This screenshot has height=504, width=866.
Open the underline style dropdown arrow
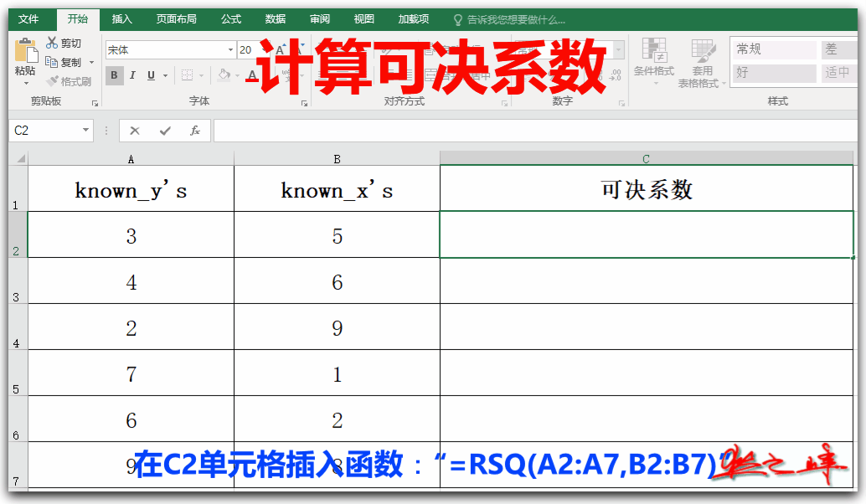[165, 75]
